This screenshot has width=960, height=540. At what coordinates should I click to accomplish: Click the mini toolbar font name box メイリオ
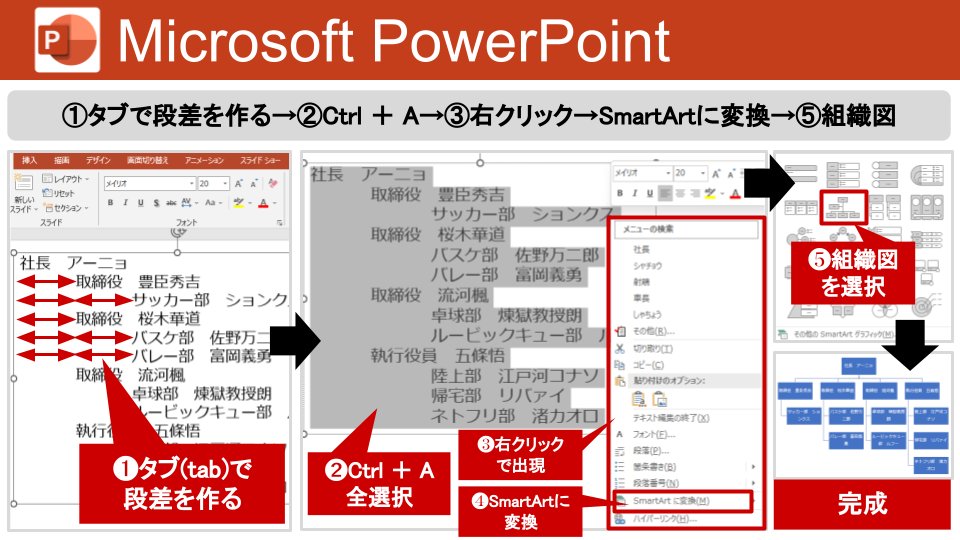pyautogui.click(x=642, y=173)
